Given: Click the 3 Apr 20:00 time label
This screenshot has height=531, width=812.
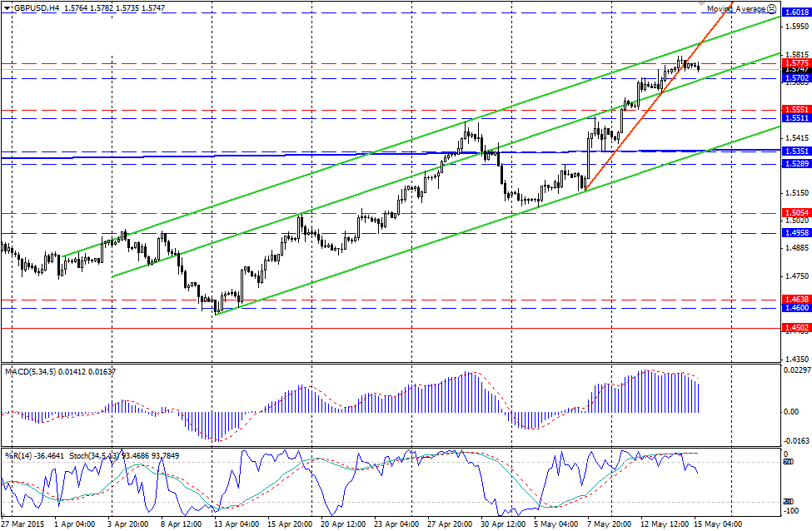Looking at the screenshot, I should coord(127,524).
